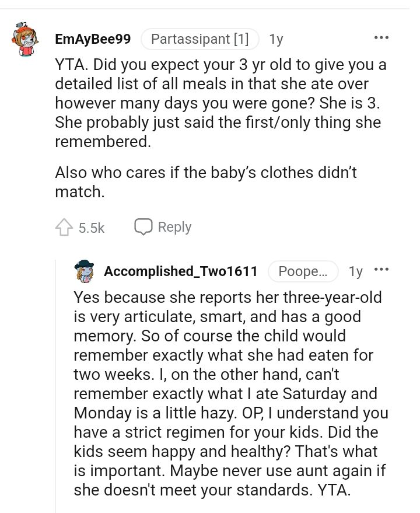Open EmAyBee99's user profile

(93, 39)
